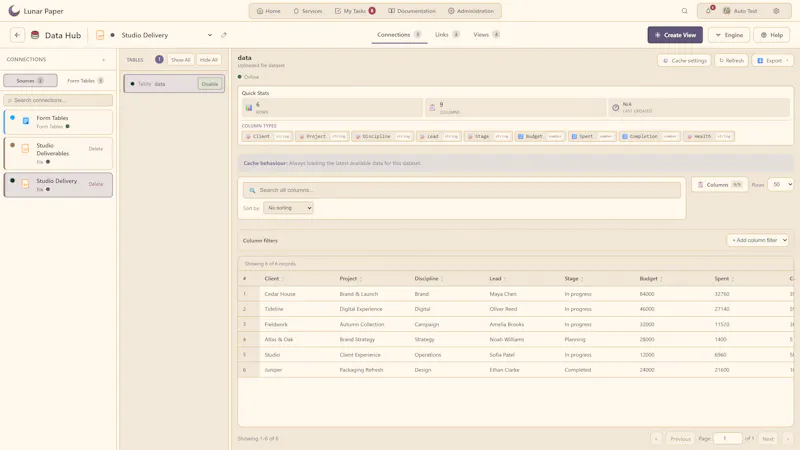Click the page number input
Screen dimensions: 800x450
pyautogui.click(x=728, y=439)
